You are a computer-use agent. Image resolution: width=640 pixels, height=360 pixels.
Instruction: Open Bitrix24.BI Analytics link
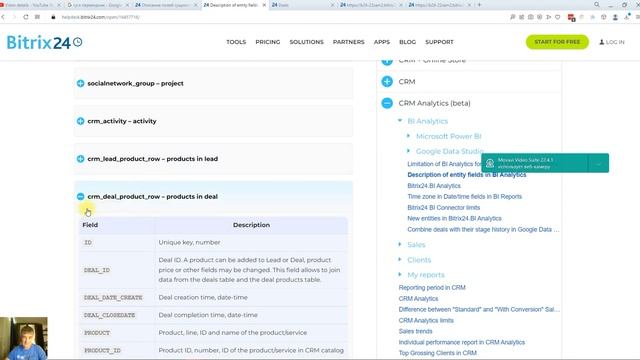point(434,186)
